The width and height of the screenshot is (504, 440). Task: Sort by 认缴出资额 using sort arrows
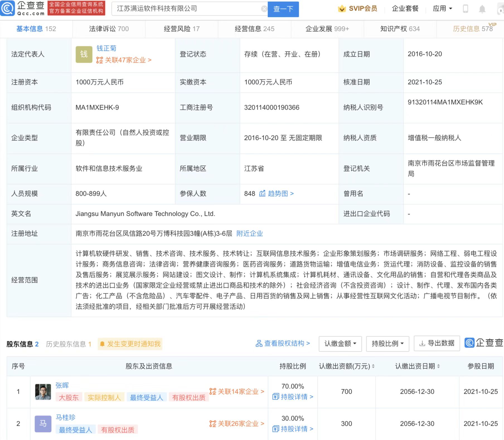pyautogui.click(x=373, y=366)
